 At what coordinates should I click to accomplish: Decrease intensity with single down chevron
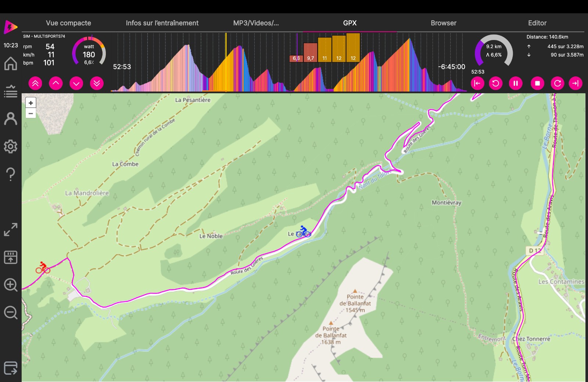click(x=76, y=83)
